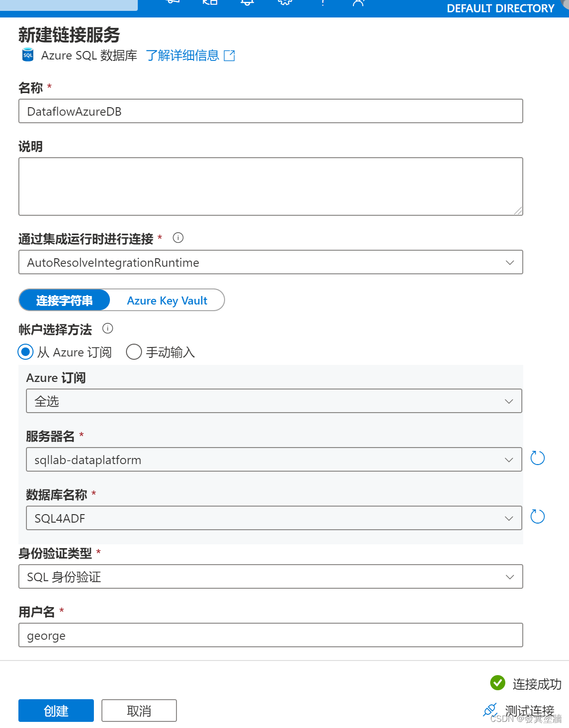Select the 从 Azure 订阅 radio button
This screenshot has height=728, width=569.
coord(25,352)
